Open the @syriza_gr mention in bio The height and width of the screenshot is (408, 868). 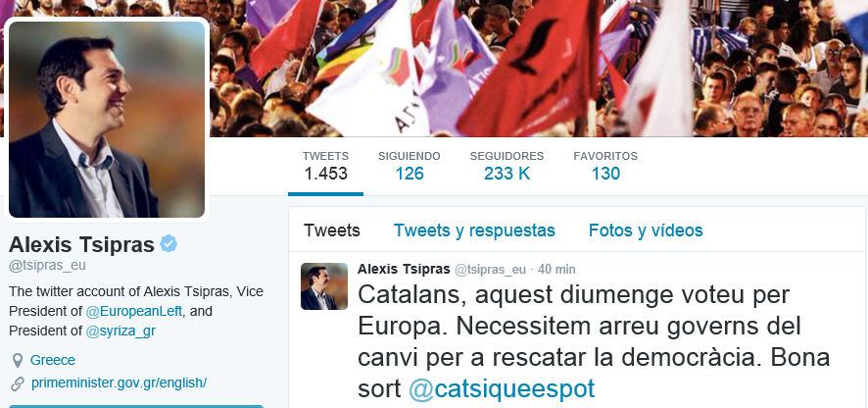[x=121, y=331]
